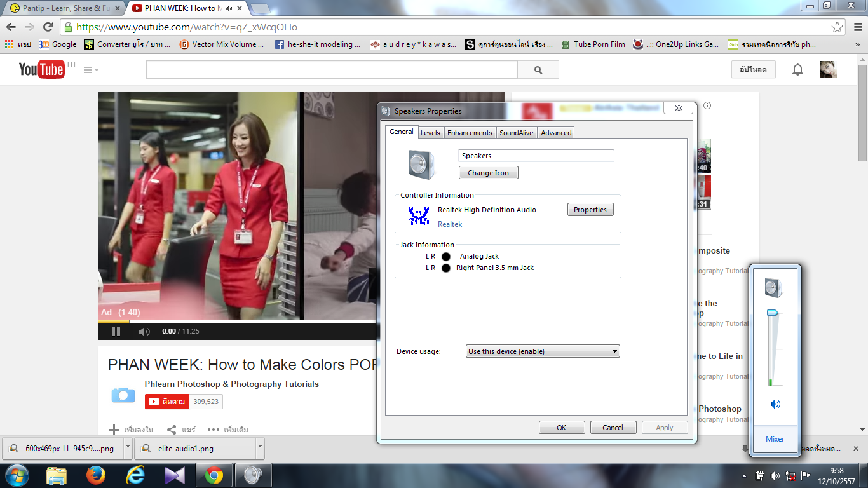The width and height of the screenshot is (868, 488).
Task: Click the Phlearn channel camera avatar
Action: [x=123, y=395]
